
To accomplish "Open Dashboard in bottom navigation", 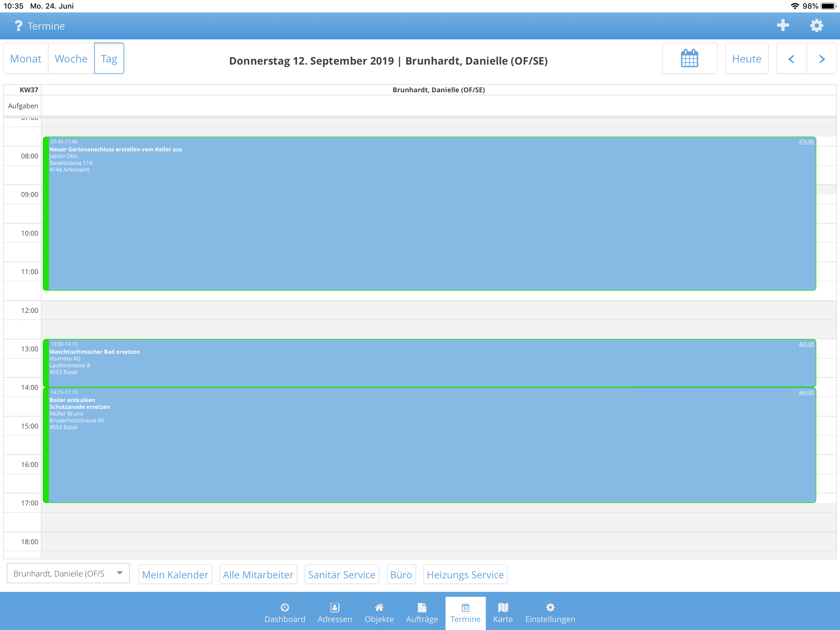I will [285, 613].
